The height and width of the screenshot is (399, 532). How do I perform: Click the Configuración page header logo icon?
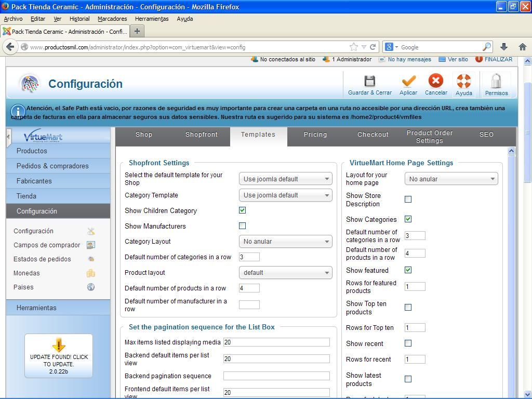pyautogui.click(x=30, y=84)
